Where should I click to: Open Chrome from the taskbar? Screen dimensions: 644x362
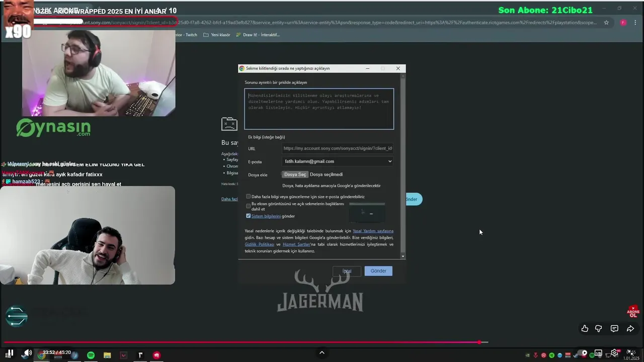pyautogui.click(x=41, y=355)
